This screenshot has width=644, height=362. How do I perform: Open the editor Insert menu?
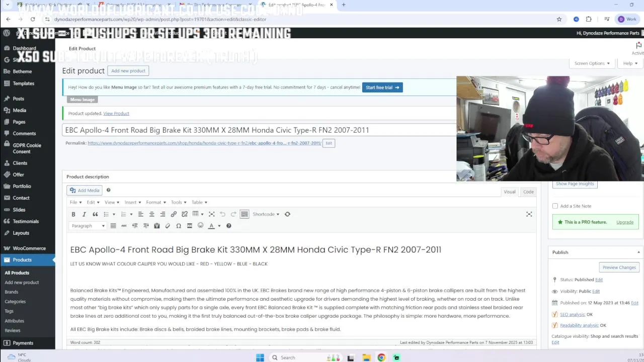tap(133, 202)
